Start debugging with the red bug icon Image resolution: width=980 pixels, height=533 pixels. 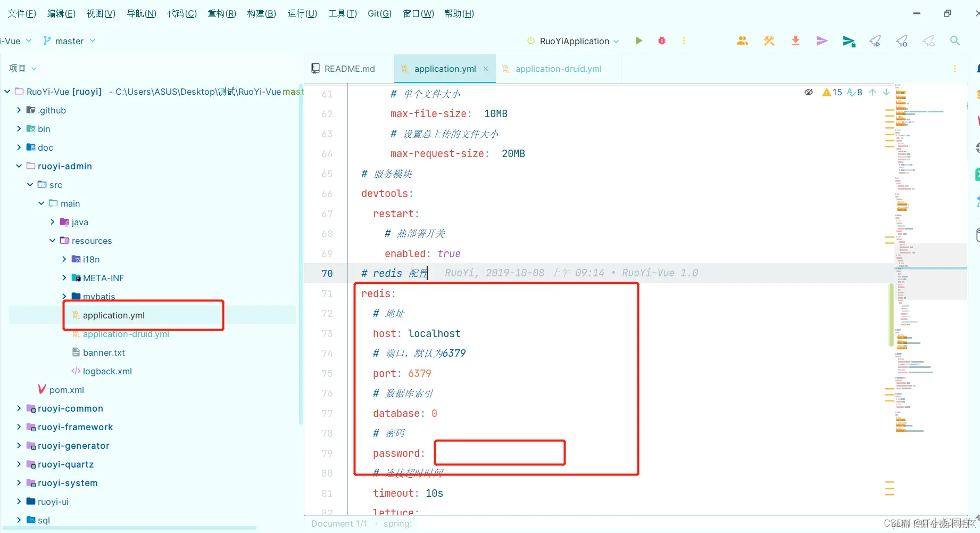pos(662,41)
